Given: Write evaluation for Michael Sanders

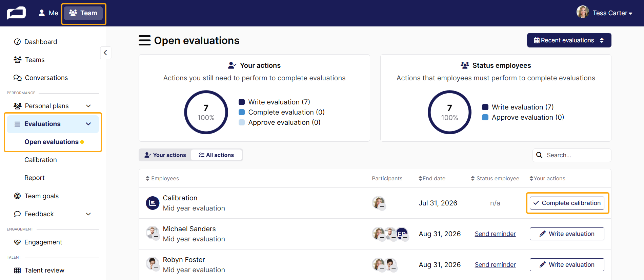Looking at the screenshot, I should (567, 234).
